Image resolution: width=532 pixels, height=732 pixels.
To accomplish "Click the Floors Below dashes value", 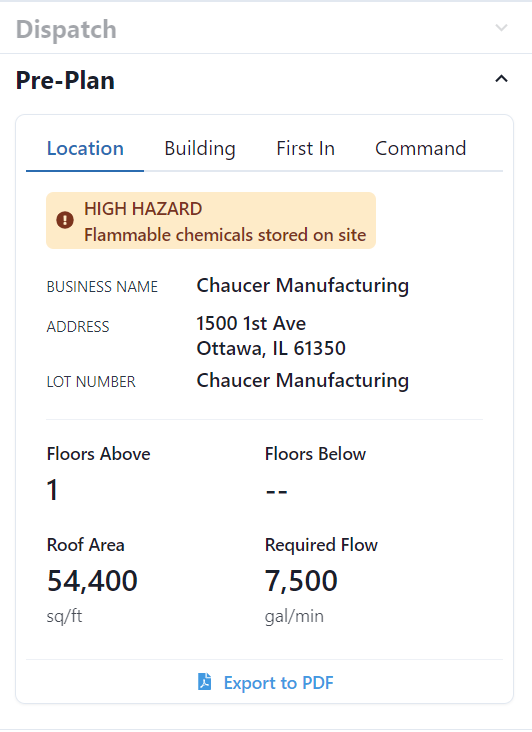I will (x=276, y=491).
